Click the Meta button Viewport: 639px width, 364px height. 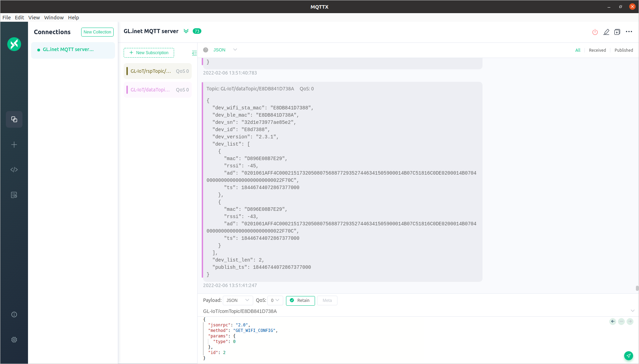(327, 301)
